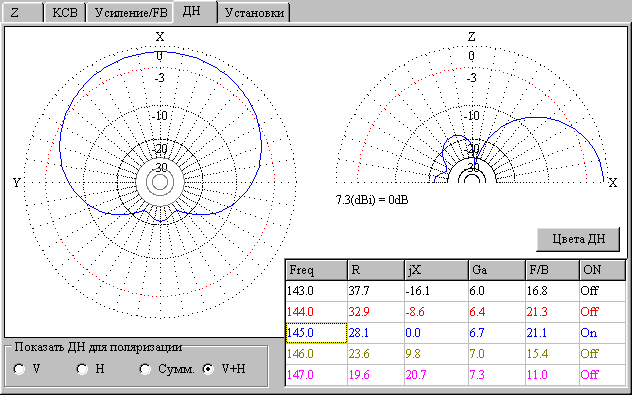Click the F/B column header
632x395 pixels.
tap(552, 270)
